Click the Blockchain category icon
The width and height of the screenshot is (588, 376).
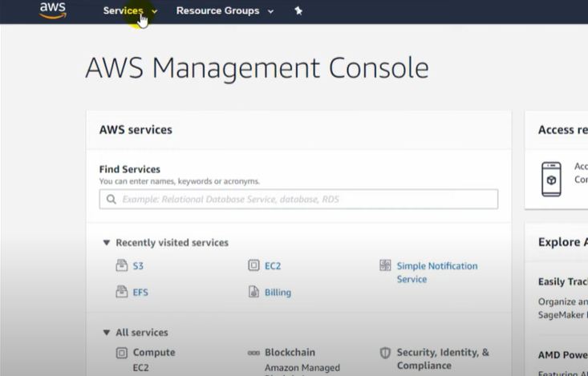pos(253,352)
